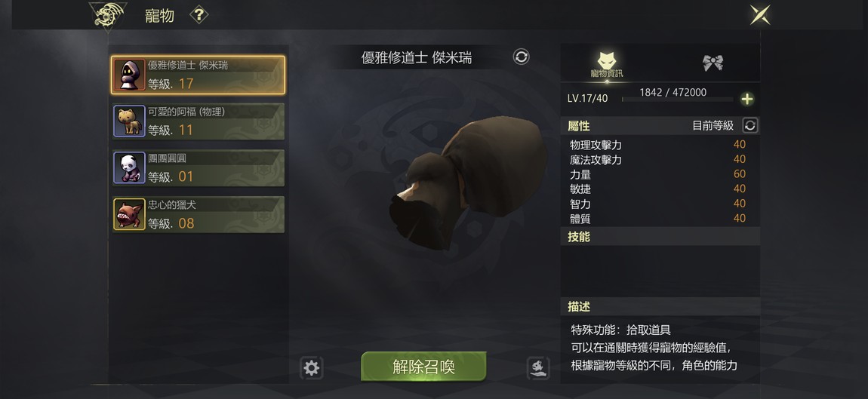Click the pet experience progress bar
This screenshot has width=868, height=399.
point(678,100)
